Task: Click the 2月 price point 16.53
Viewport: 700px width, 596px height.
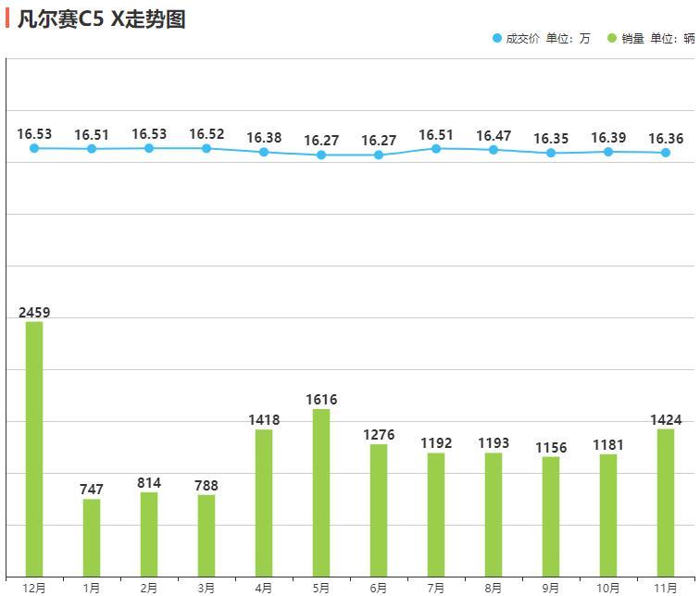Action: [149, 148]
